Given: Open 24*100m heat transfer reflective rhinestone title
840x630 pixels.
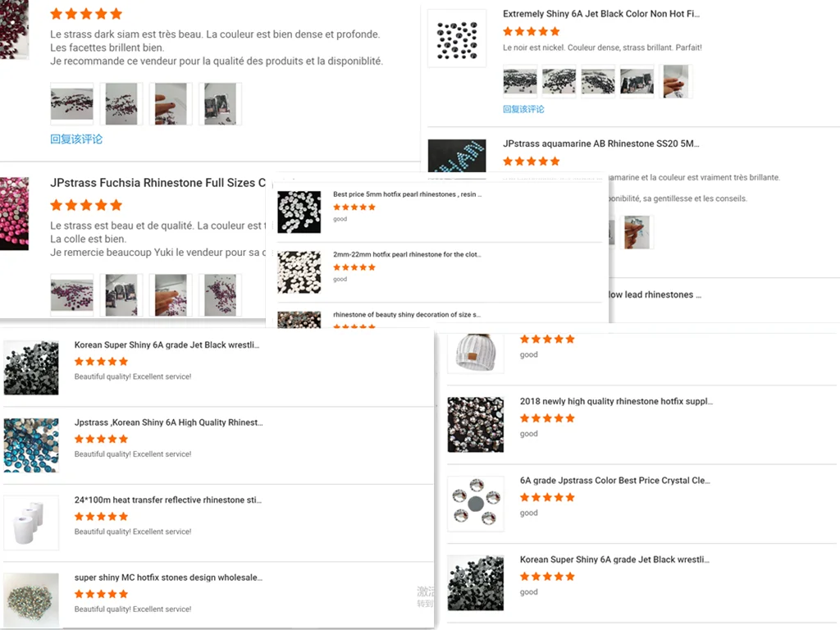Looking at the screenshot, I should coord(167,500).
